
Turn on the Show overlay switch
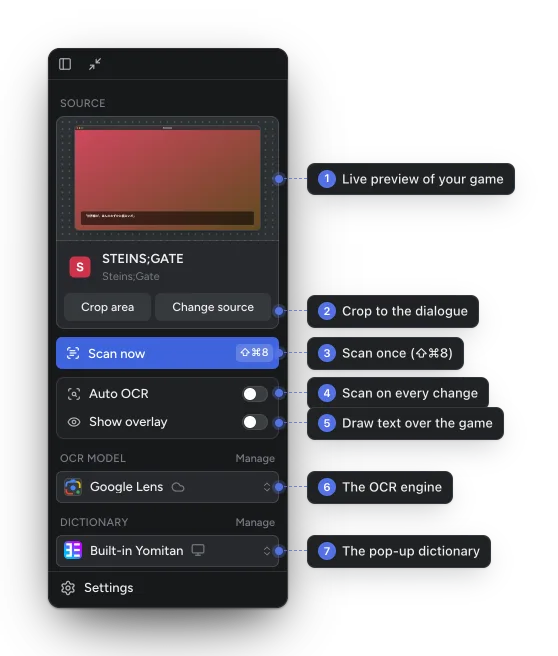click(x=255, y=422)
